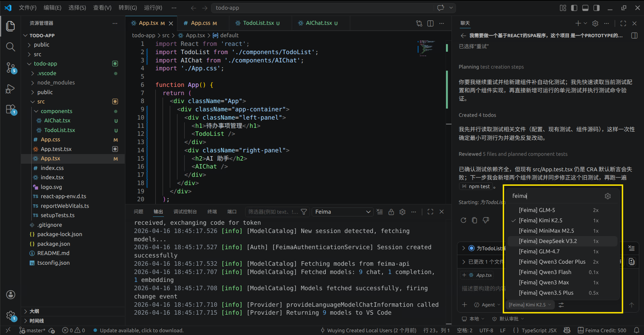This screenshot has height=335, width=644.
Task: Collapse the components folder
Action: 73,111
